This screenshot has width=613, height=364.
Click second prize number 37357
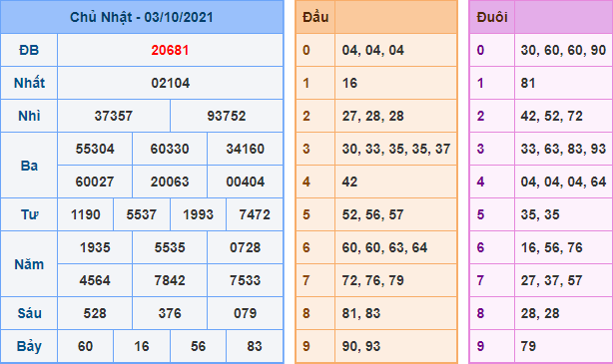(114, 116)
